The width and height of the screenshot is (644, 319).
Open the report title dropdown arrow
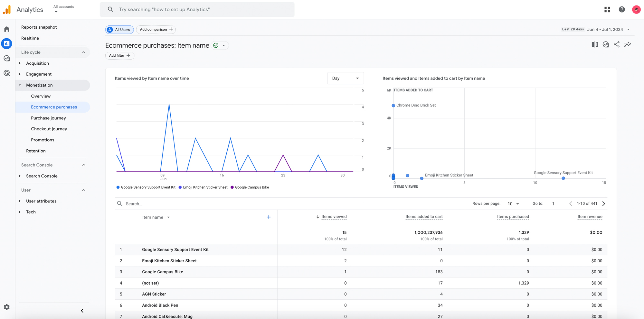(224, 45)
